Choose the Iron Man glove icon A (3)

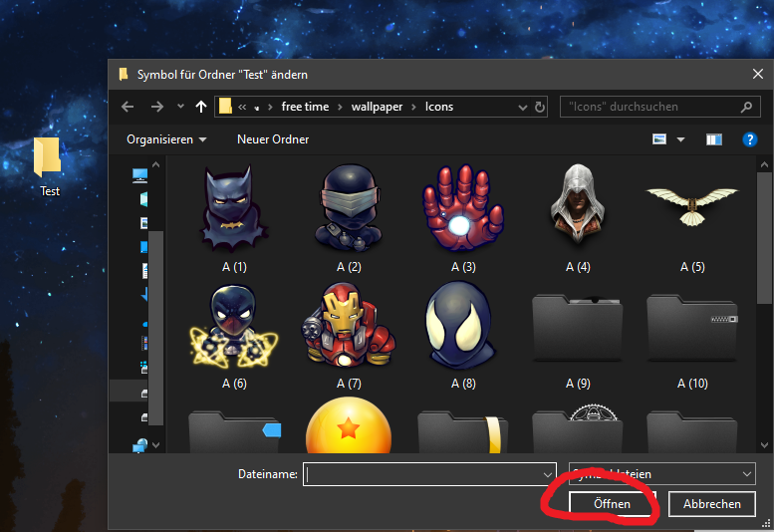463,208
